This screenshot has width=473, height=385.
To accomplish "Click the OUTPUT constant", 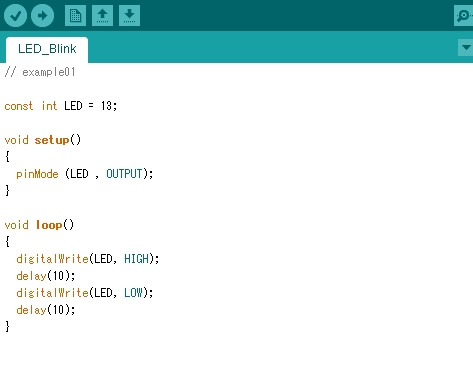I will (x=124, y=174).
